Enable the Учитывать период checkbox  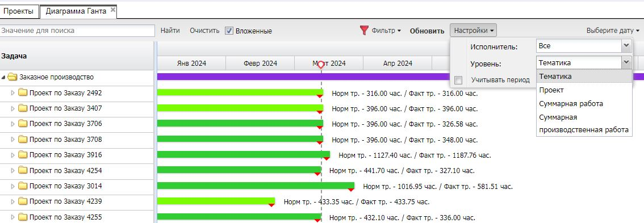[x=458, y=80]
